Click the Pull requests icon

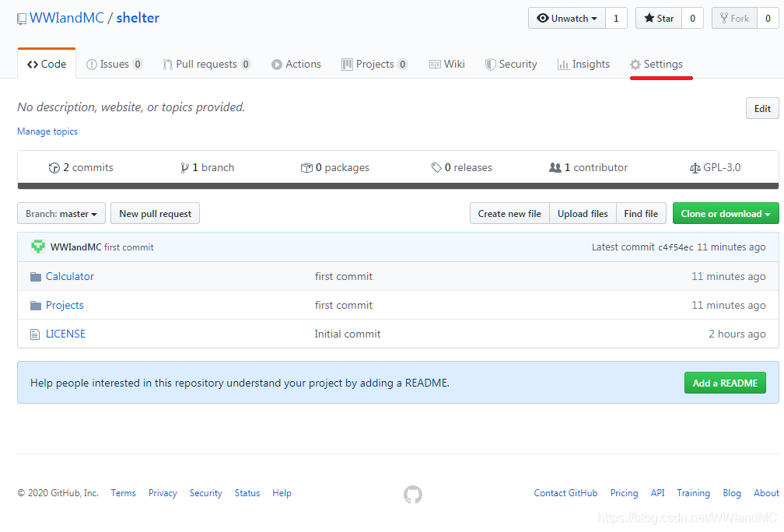click(167, 65)
